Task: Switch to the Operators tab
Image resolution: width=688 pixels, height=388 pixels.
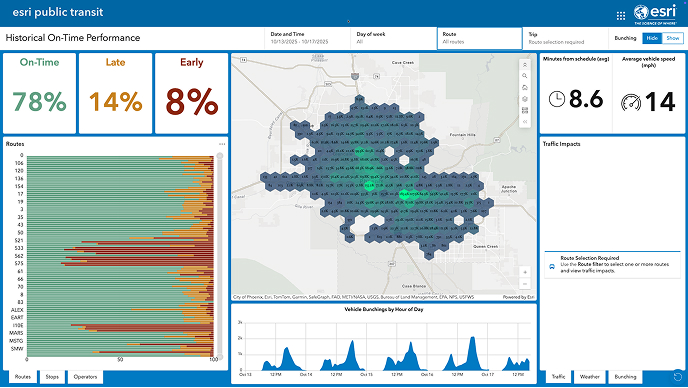Action: (85, 377)
